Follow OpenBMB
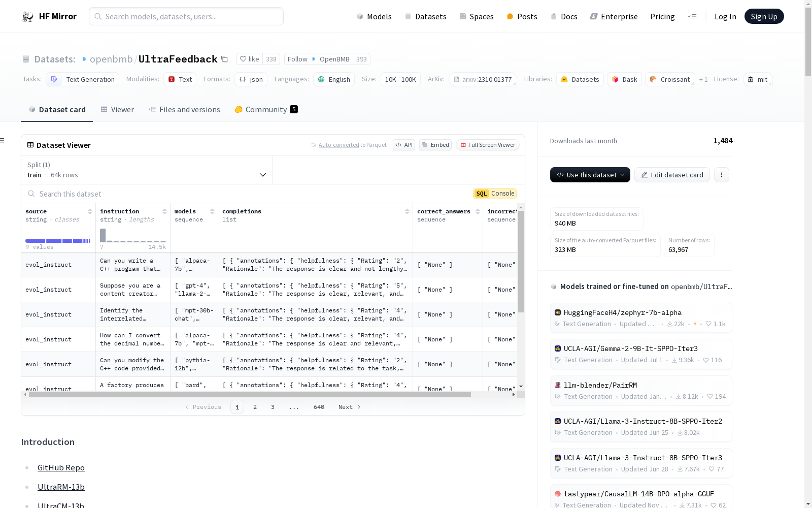 [318, 59]
